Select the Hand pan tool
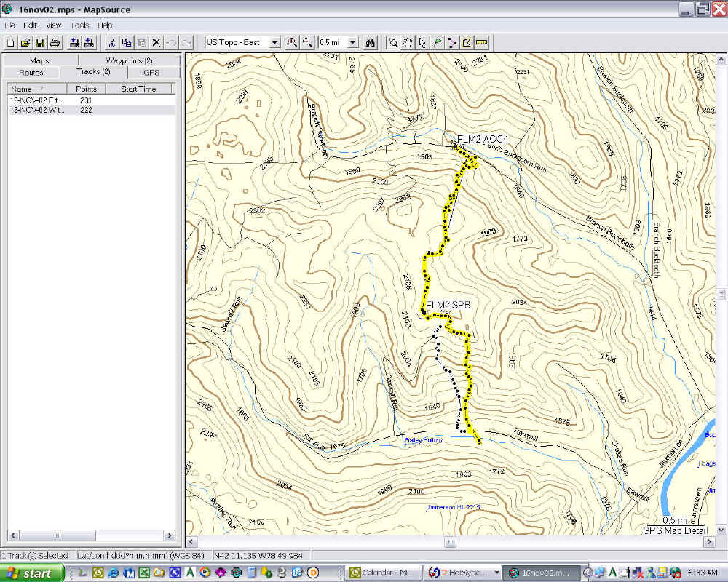The image size is (728, 582). click(408, 43)
